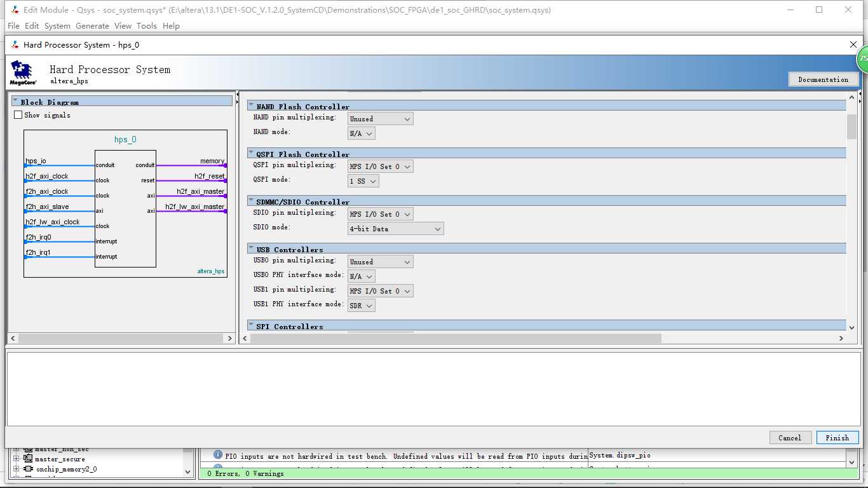Open the Tools menu
The height and width of the screenshot is (488, 868).
pyautogui.click(x=147, y=26)
